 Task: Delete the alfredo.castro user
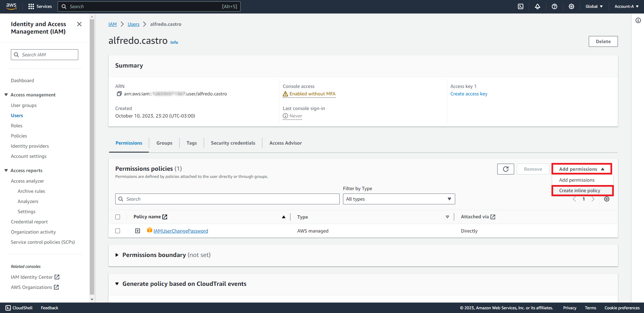(x=603, y=41)
